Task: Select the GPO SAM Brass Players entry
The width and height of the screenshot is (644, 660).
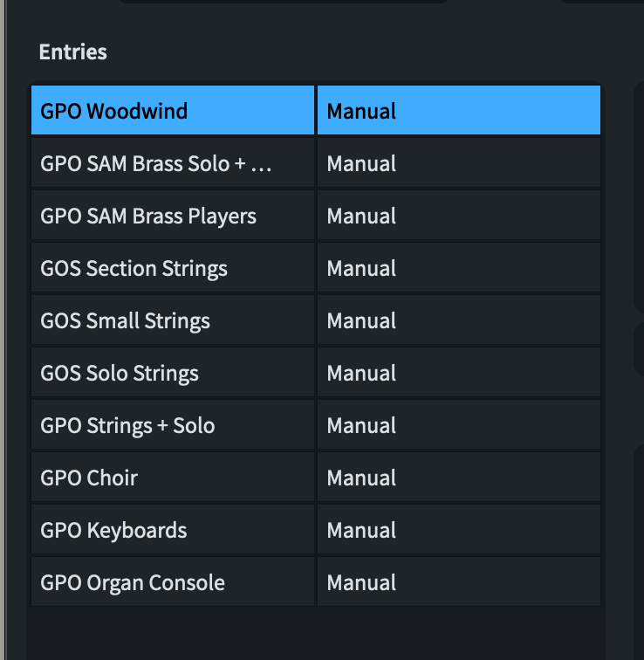Action: [172, 216]
